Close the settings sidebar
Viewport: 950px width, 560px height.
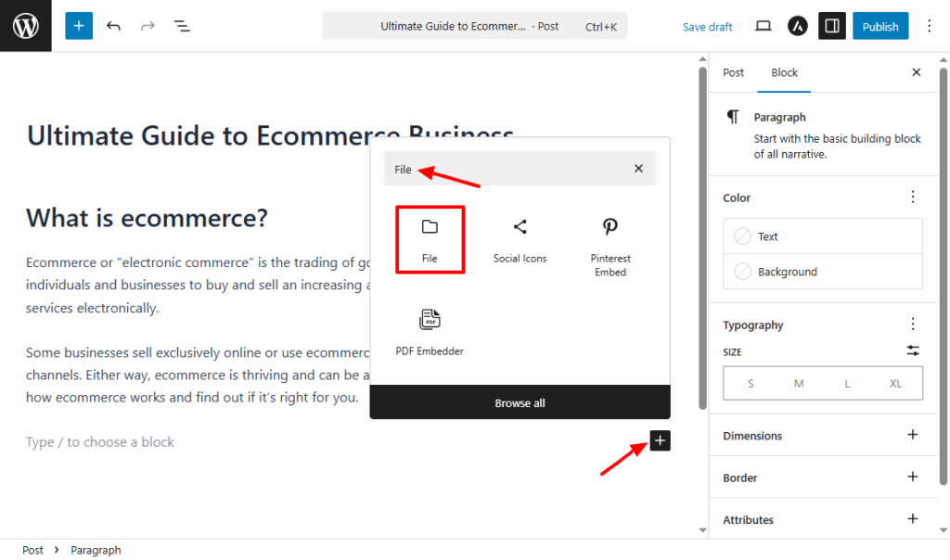[916, 72]
